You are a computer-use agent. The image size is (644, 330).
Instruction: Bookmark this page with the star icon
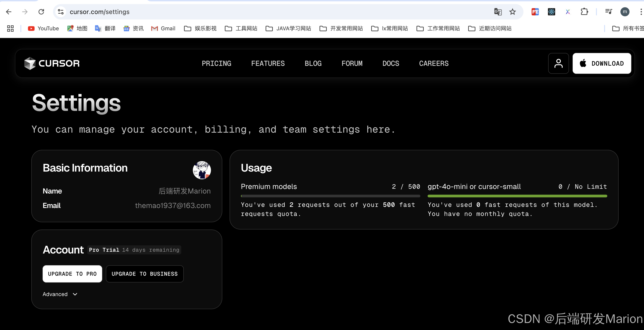point(513,12)
